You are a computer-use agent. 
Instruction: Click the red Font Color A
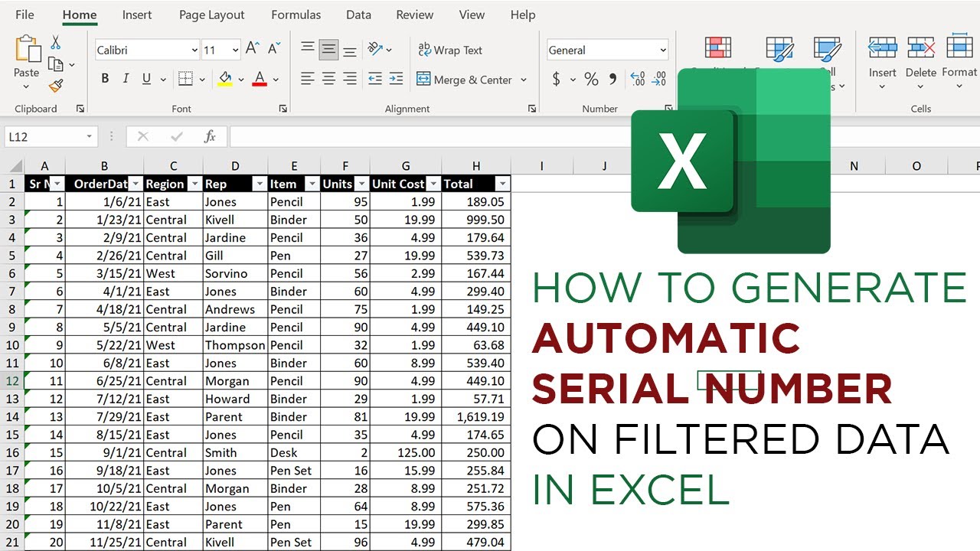(x=259, y=79)
